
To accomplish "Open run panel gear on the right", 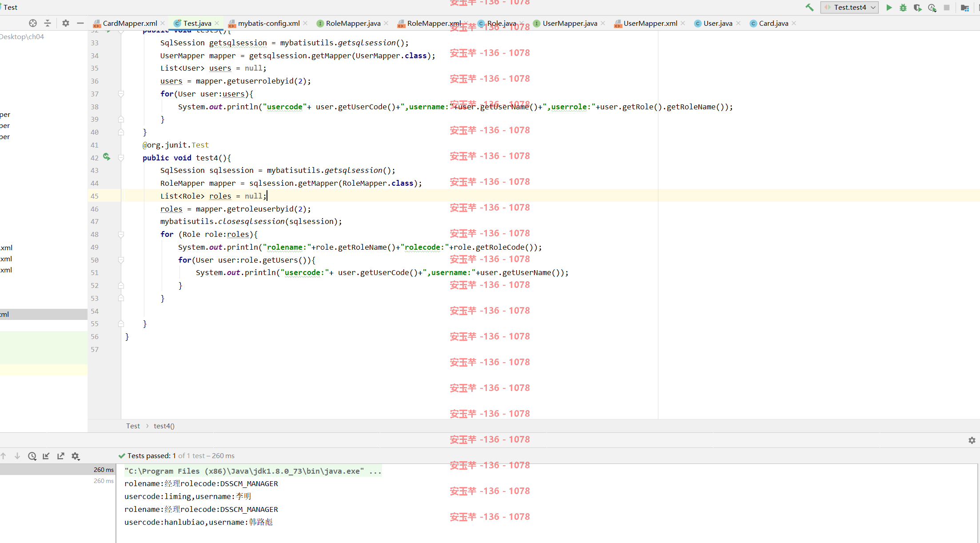I will (972, 440).
